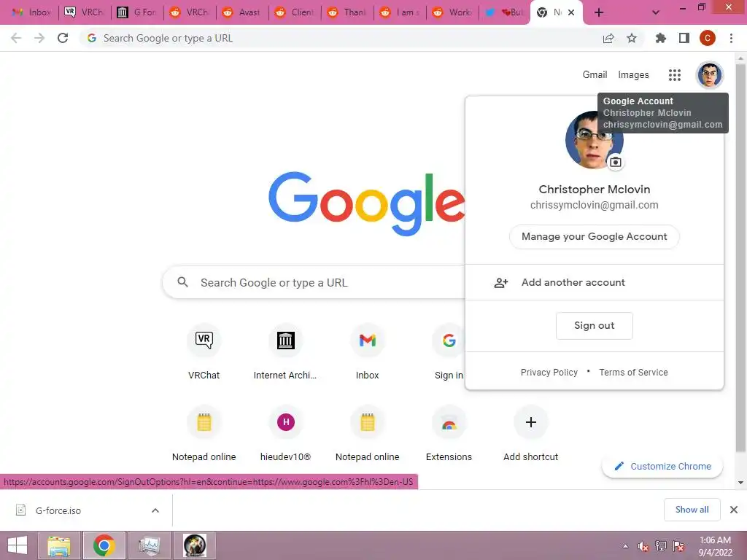Switch to the Thank reddit tab

(347, 12)
